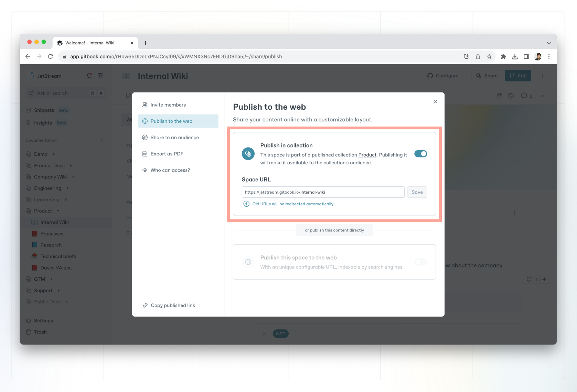Click the Edit button in header
The height and width of the screenshot is (392, 577).
pos(518,76)
